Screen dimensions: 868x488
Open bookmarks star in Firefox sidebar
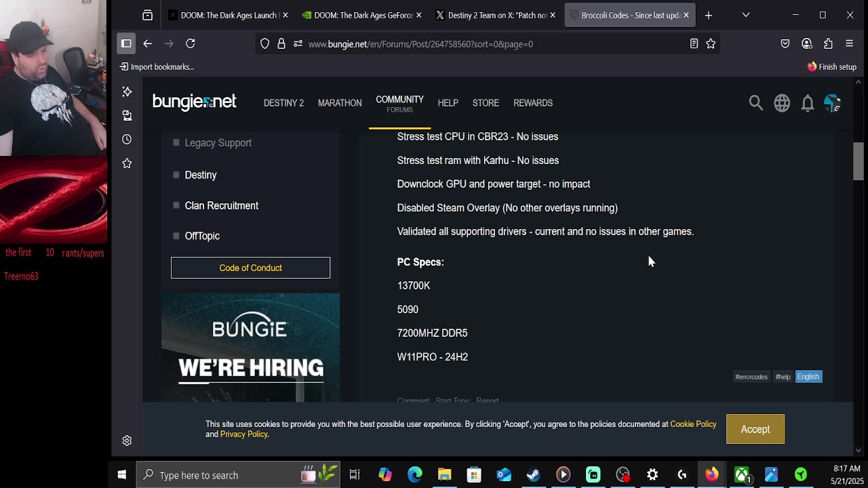click(127, 163)
